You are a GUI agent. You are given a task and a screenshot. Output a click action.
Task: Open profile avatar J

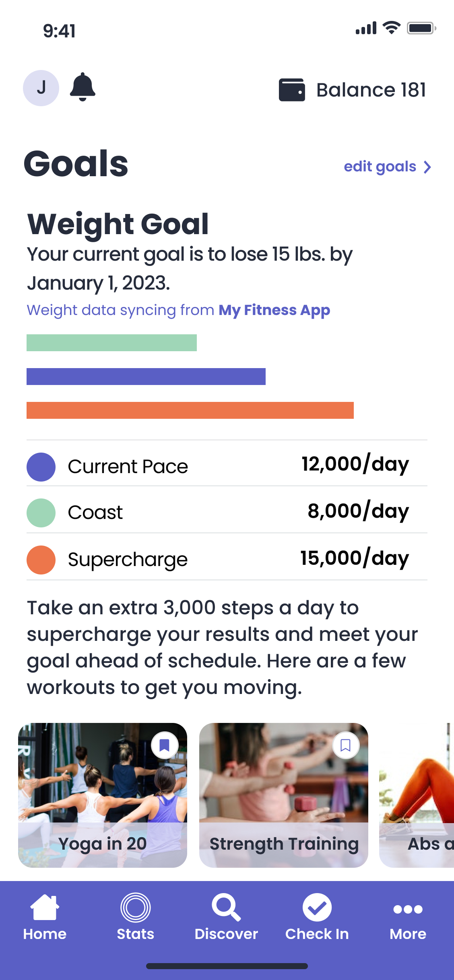click(41, 88)
